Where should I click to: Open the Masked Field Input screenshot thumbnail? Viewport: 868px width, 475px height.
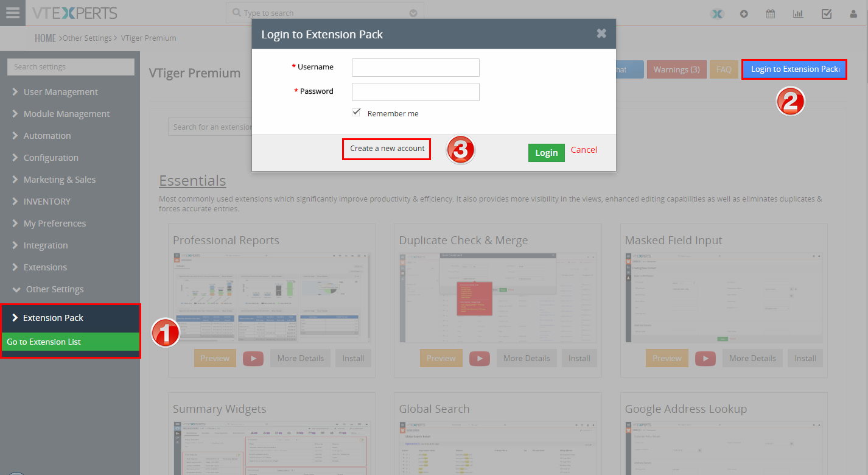click(x=724, y=298)
